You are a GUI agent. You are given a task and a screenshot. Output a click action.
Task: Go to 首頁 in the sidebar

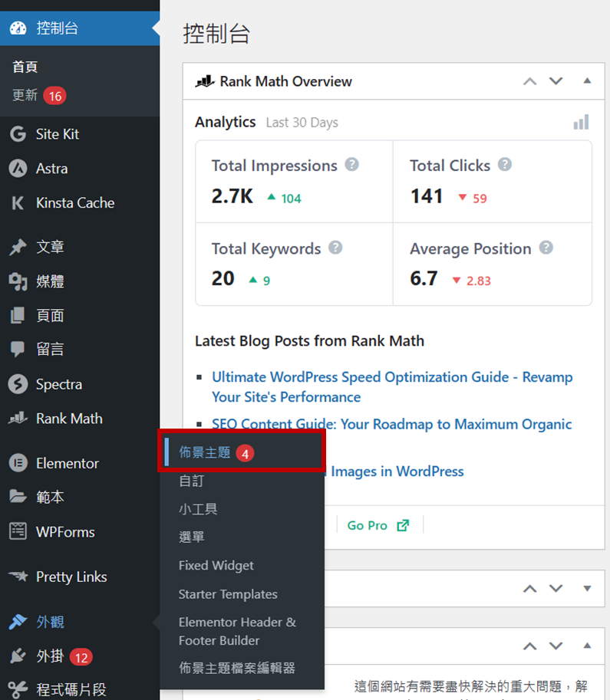(25, 67)
